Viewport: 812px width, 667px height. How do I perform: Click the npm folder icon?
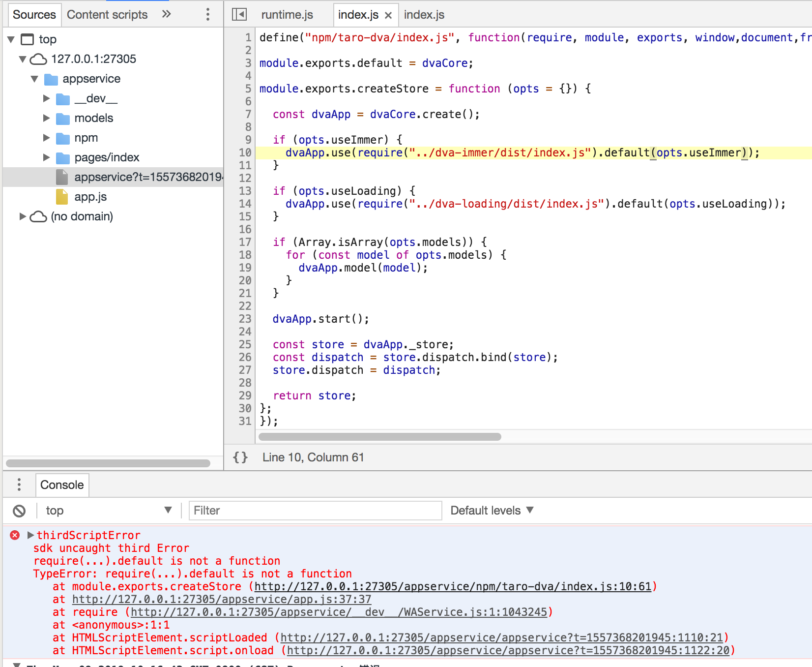tap(63, 138)
